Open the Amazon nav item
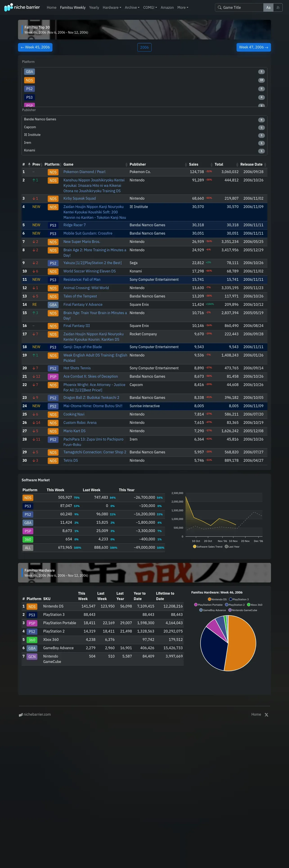Image resolution: width=289 pixels, height=868 pixels. [167, 7]
